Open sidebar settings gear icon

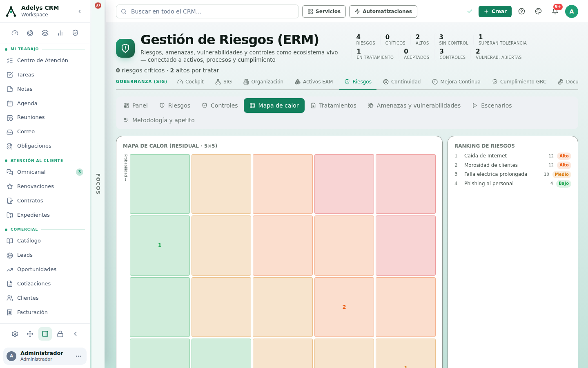click(15, 334)
